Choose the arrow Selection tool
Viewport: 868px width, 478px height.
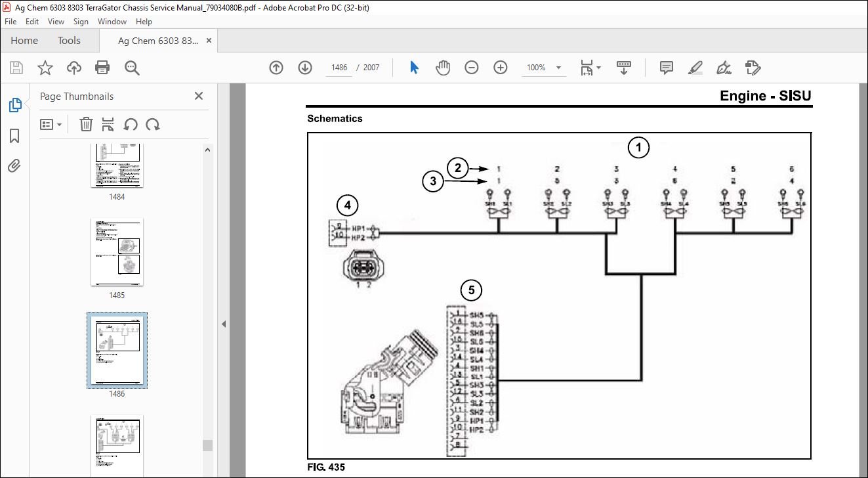(414, 68)
